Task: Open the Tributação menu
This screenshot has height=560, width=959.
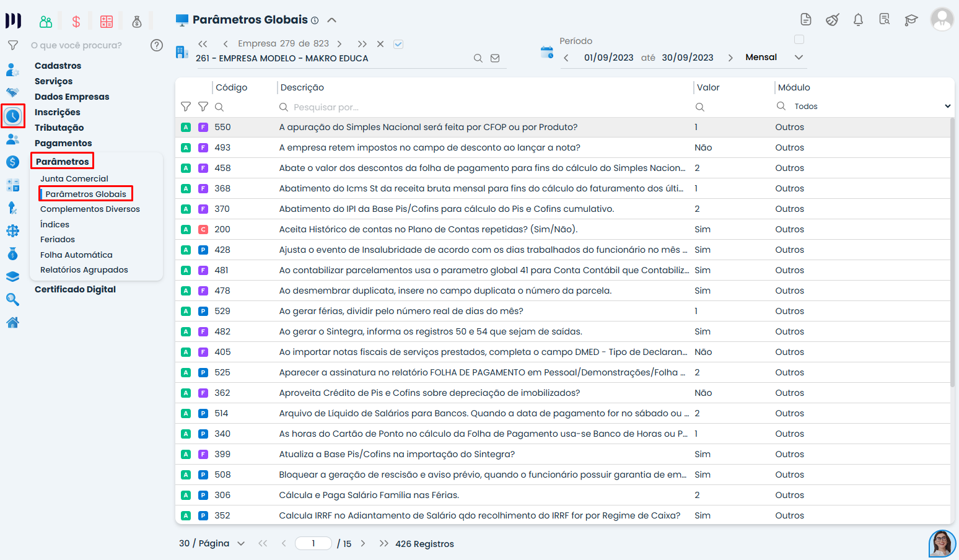Action: coord(59,128)
